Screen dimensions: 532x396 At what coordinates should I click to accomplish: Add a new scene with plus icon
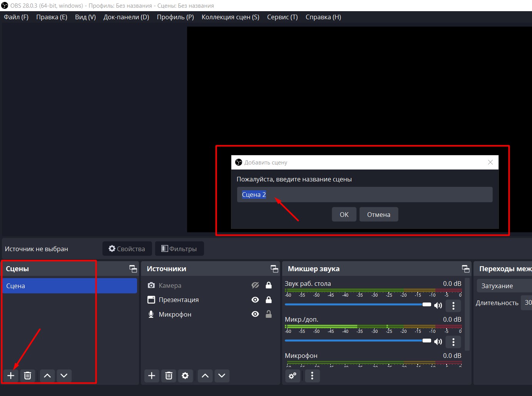11,376
